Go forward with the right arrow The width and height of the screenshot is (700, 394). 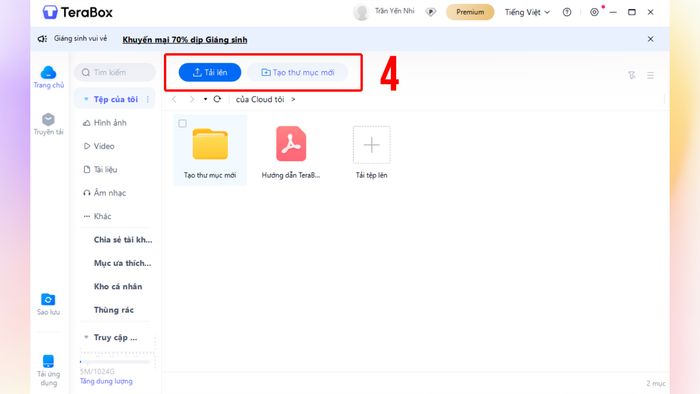[192, 99]
